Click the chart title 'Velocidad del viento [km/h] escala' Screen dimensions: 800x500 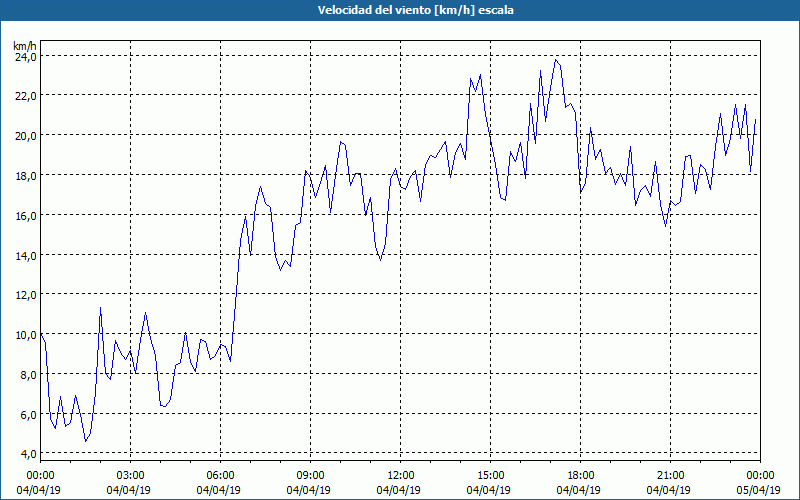click(415, 10)
